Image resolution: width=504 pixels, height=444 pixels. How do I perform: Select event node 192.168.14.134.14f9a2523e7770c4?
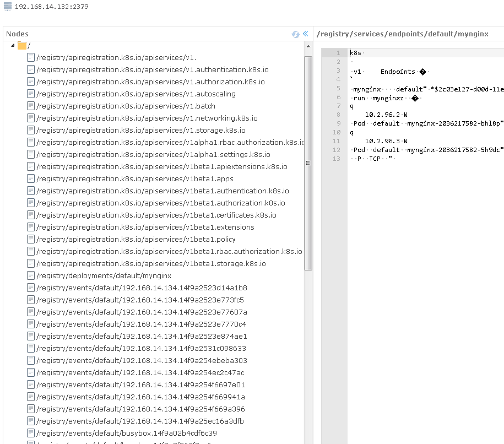click(141, 324)
